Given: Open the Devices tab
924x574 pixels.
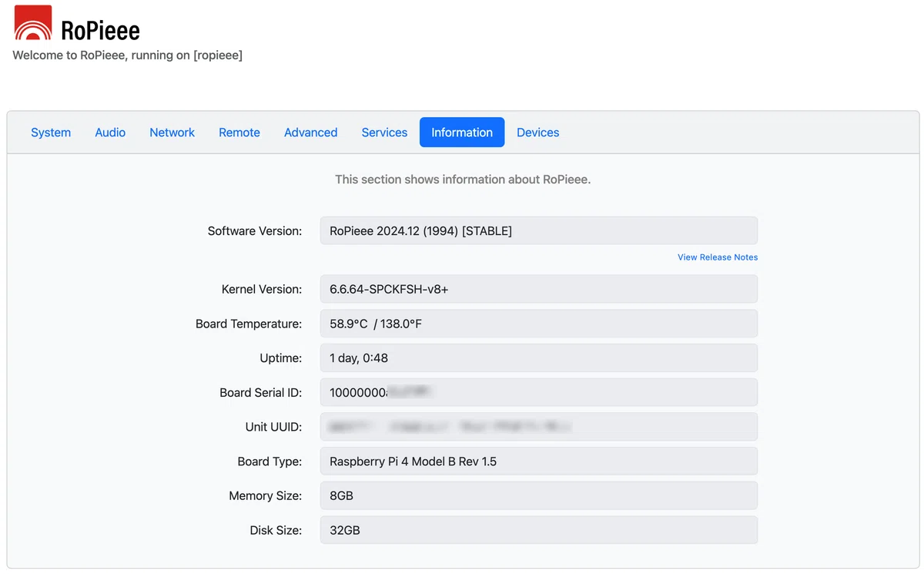Looking at the screenshot, I should pos(538,133).
